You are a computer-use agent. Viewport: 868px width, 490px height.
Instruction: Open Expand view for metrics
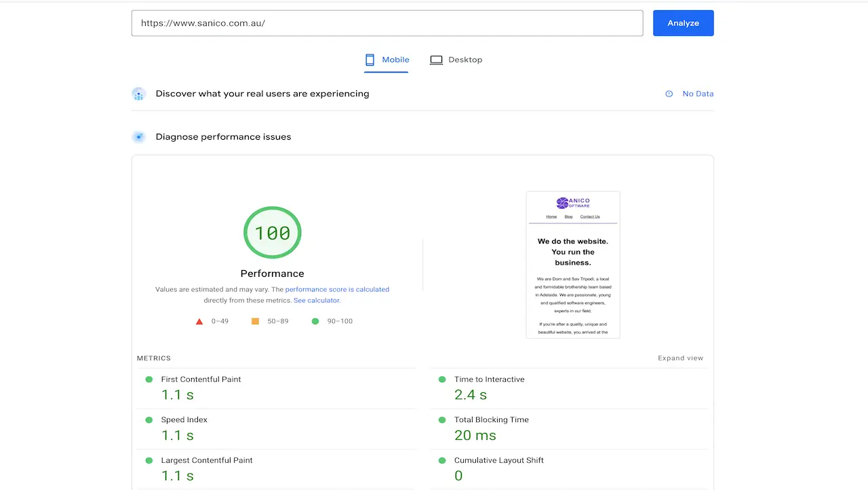coord(680,358)
